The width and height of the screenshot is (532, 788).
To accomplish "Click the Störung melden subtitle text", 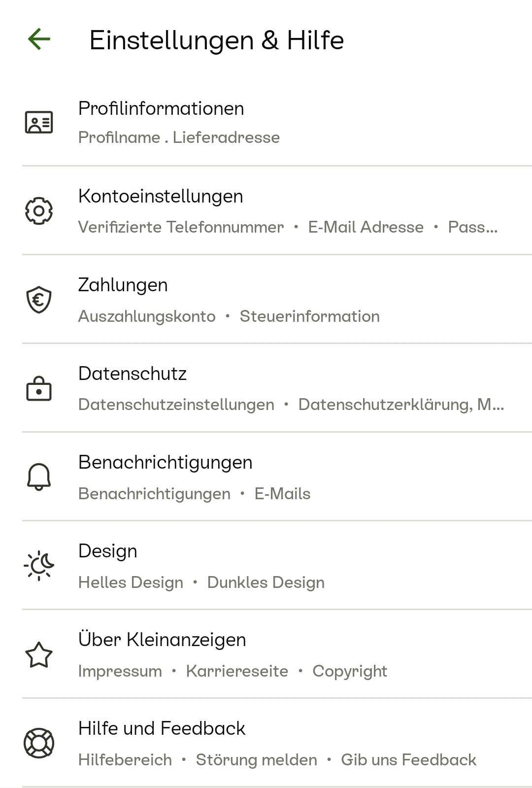I will click(257, 760).
